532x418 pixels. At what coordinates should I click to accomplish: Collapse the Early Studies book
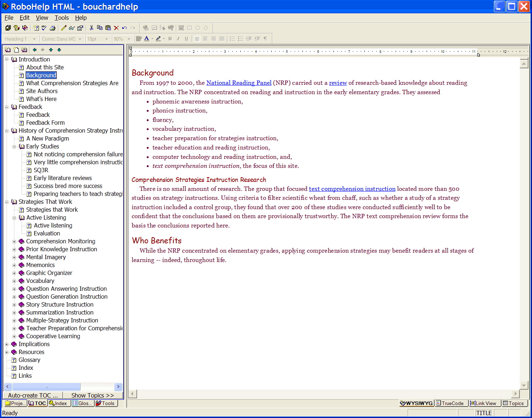(14, 146)
